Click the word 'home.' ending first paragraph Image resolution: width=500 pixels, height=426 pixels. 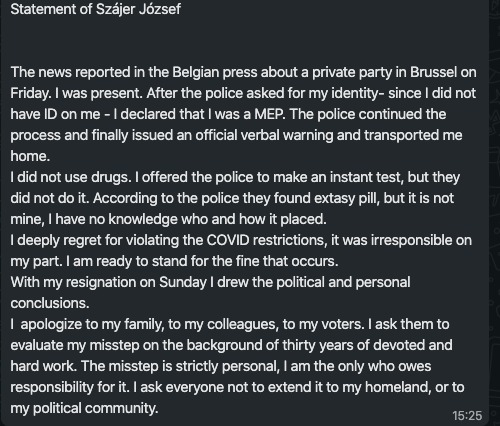(30, 156)
